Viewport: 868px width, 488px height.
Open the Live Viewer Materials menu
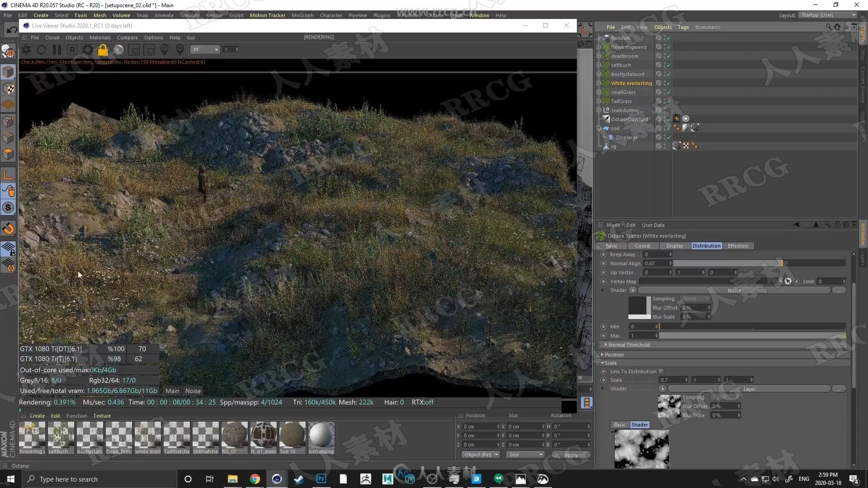(x=100, y=38)
